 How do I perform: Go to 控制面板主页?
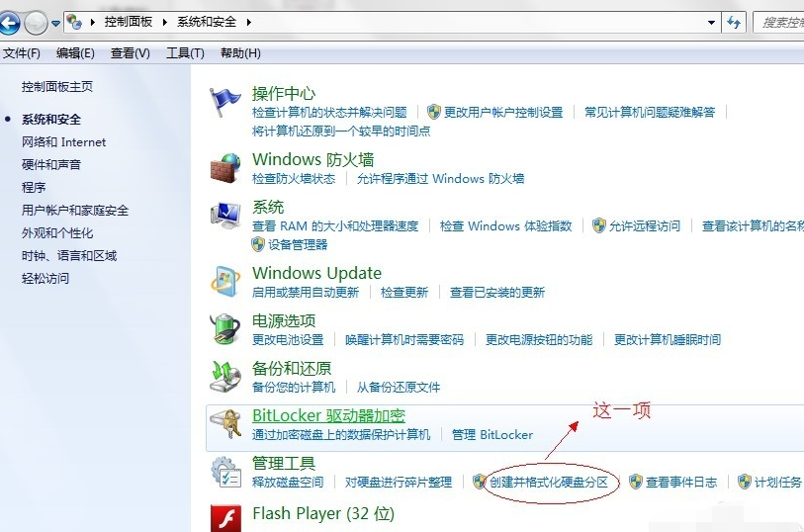coord(57,87)
